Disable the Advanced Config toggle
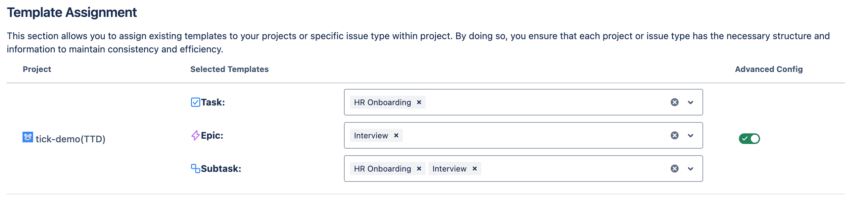 [749, 139]
